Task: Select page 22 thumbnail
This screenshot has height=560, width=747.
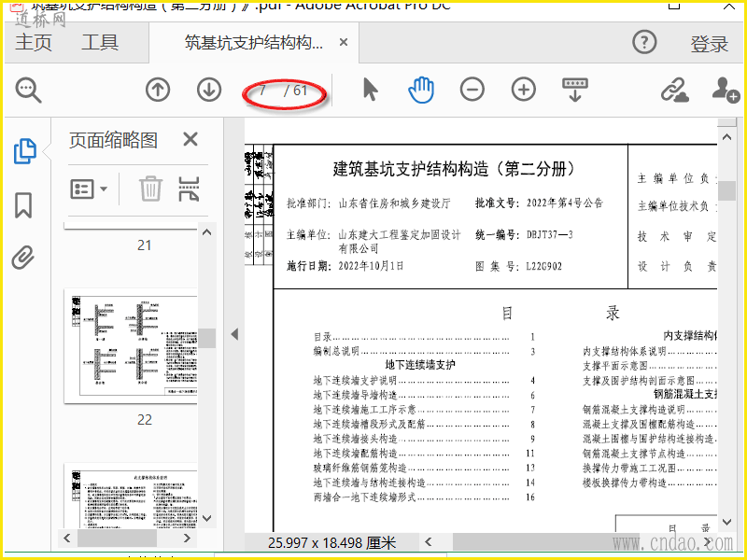Action: click(x=131, y=345)
